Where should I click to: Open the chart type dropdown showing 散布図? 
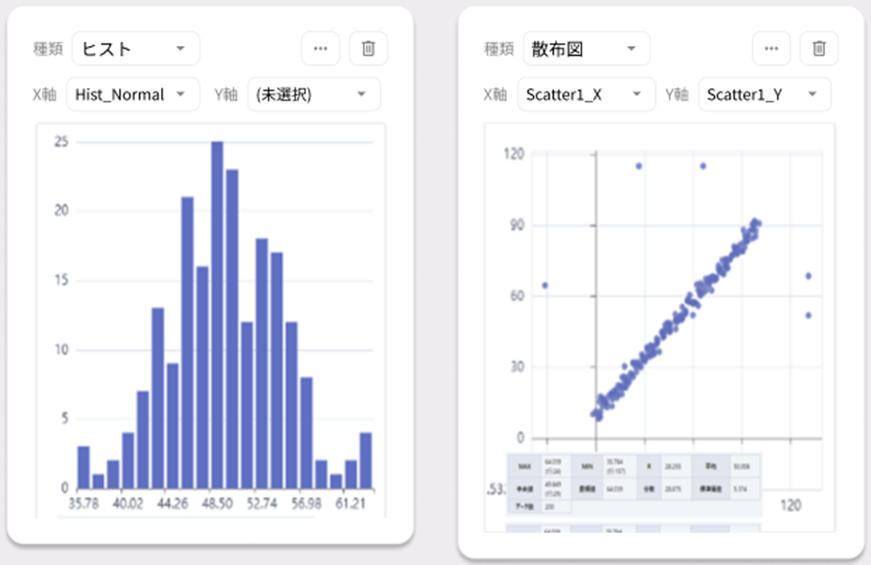point(586,48)
